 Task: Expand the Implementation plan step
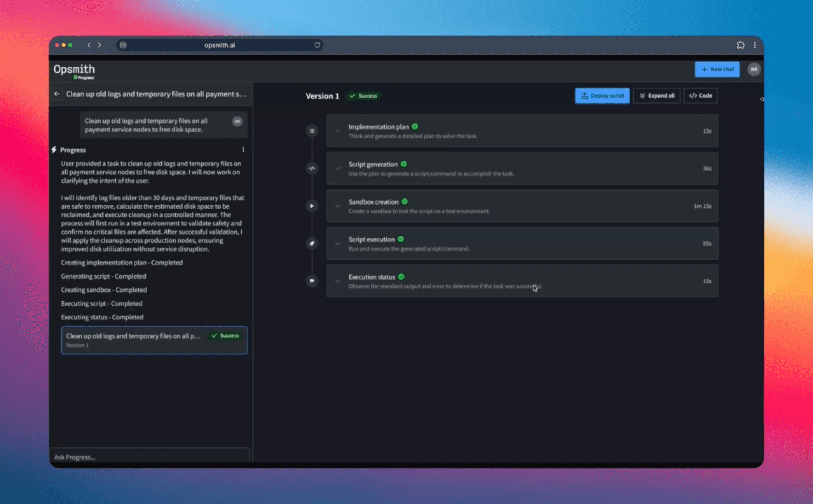[x=338, y=131]
